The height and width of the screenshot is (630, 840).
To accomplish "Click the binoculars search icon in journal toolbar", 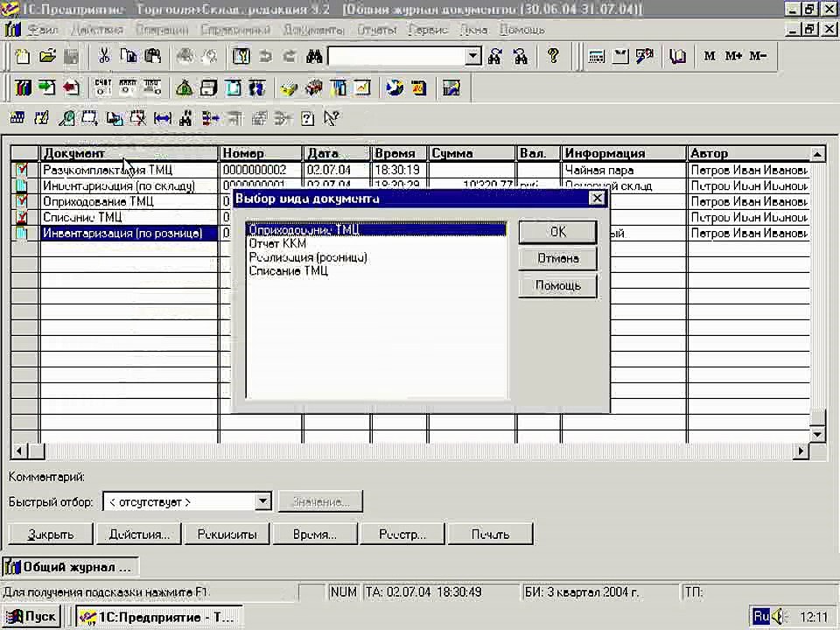I will pyautogui.click(x=185, y=118).
